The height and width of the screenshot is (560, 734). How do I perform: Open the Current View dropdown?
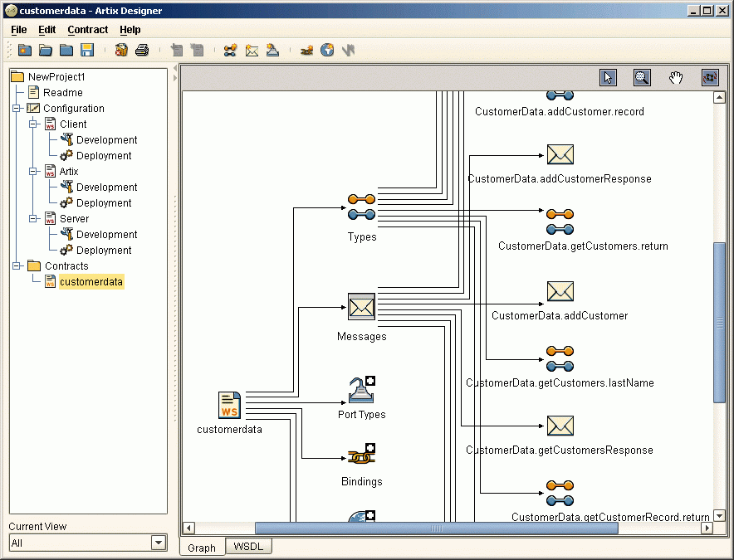[159, 543]
